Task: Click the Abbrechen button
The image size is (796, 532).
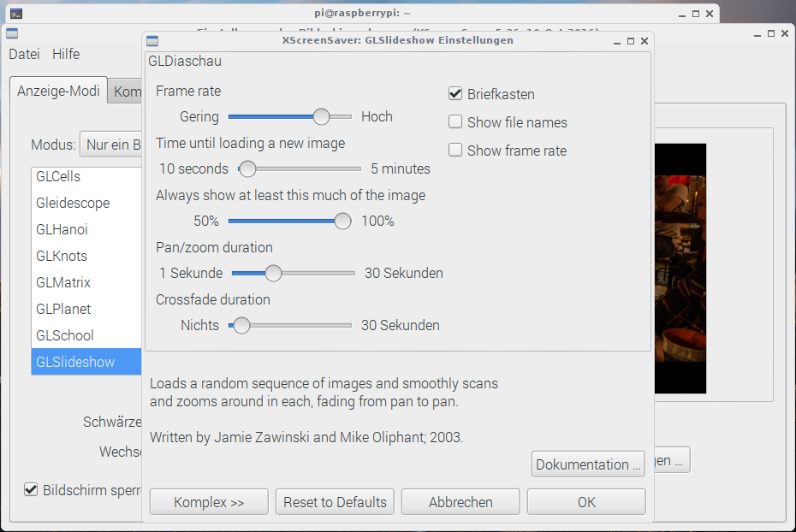Action: [461, 502]
